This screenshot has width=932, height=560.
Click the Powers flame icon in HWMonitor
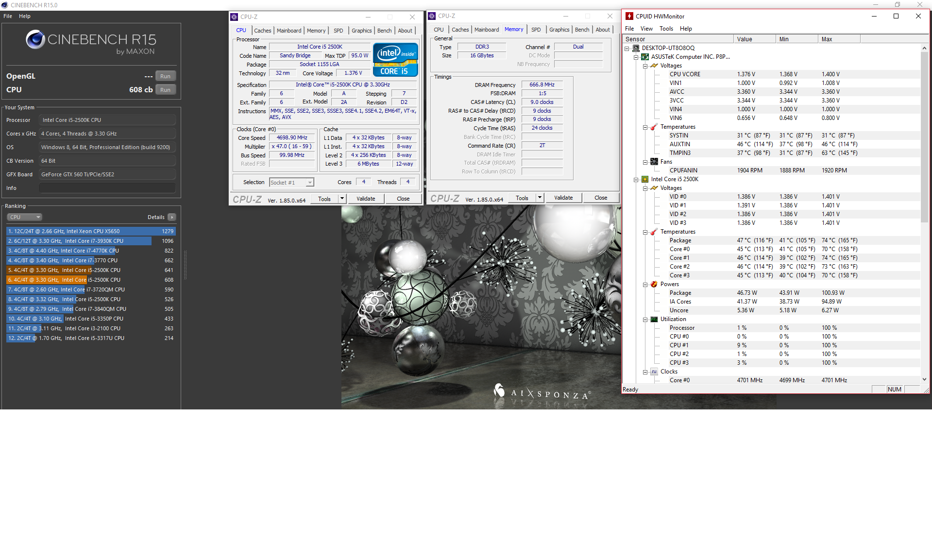coord(654,284)
